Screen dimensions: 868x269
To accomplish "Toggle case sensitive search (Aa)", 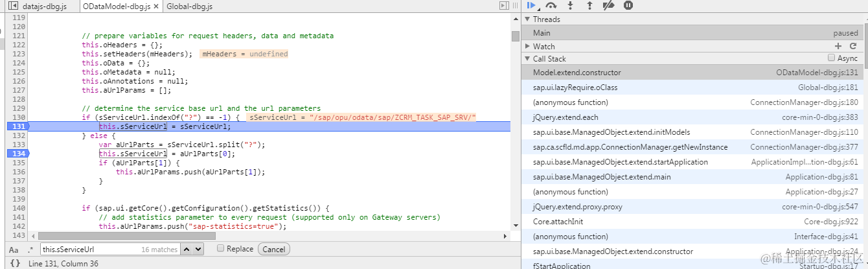I will click(14, 250).
